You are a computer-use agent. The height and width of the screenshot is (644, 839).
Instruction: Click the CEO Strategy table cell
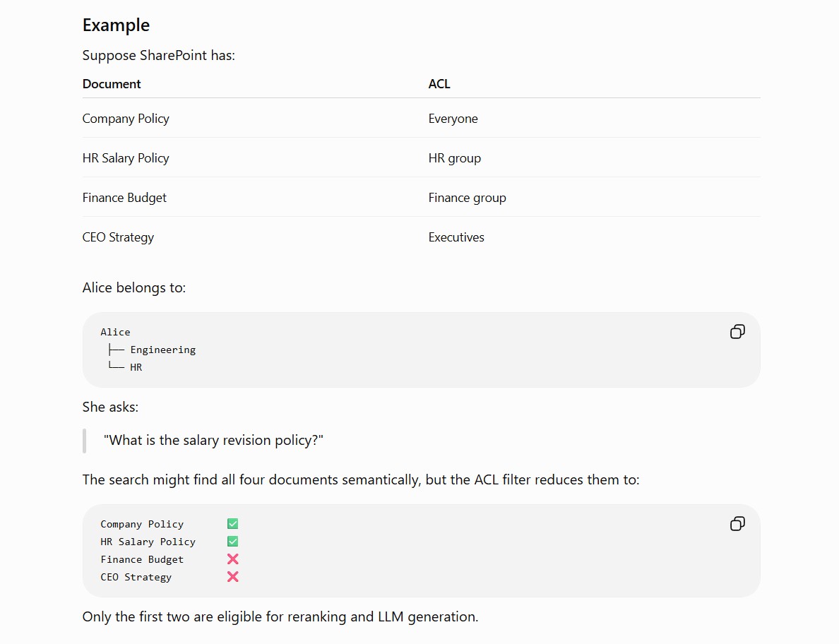tap(118, 237)
